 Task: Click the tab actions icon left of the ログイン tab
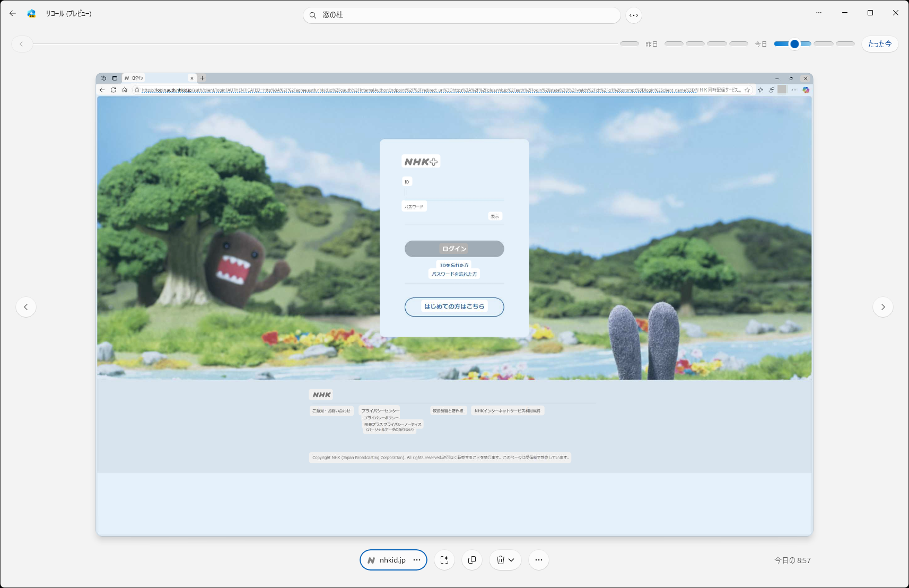pyautogui.click(x=115, y=78)
